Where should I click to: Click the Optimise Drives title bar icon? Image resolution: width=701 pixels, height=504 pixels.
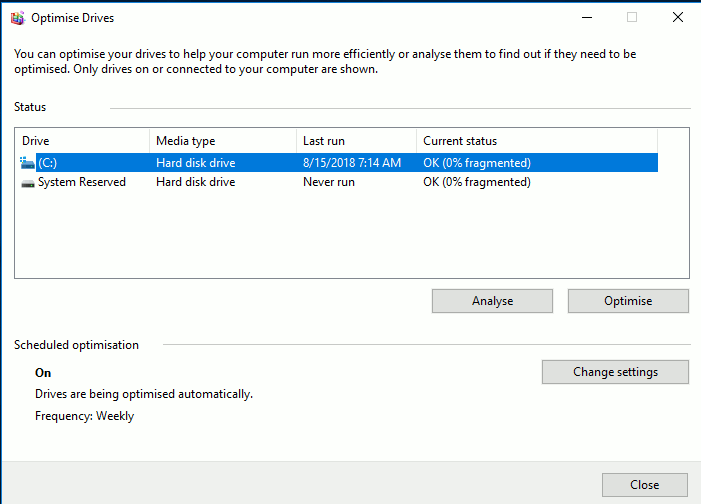point(18,18)
